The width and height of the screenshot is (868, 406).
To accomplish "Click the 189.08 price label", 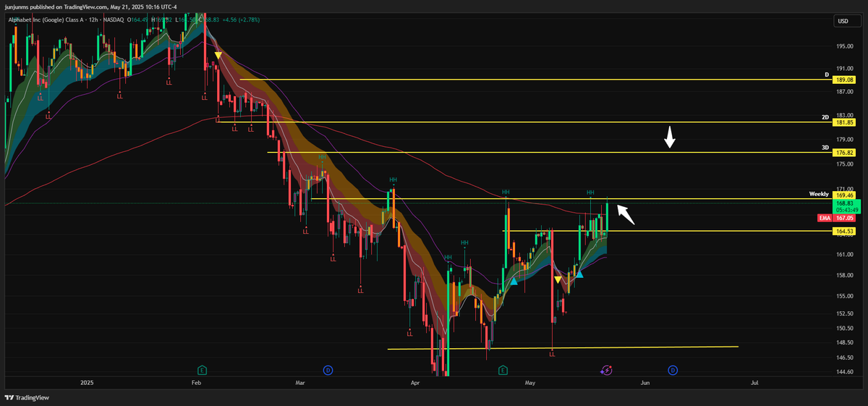I will click(846, 80).
